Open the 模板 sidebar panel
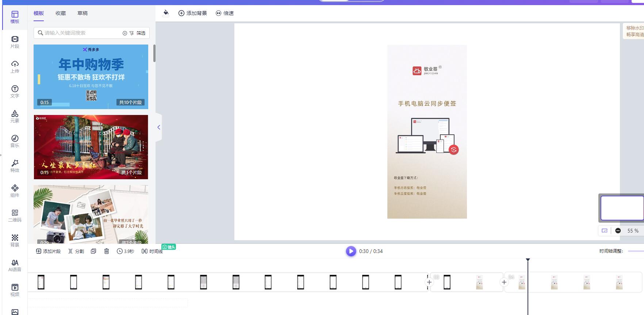 pyautogui.click(x=15, y=17)
